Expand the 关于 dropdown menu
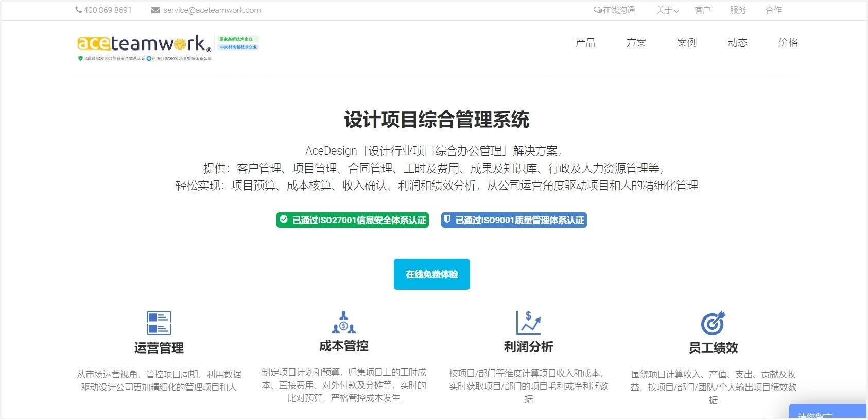 667,10
